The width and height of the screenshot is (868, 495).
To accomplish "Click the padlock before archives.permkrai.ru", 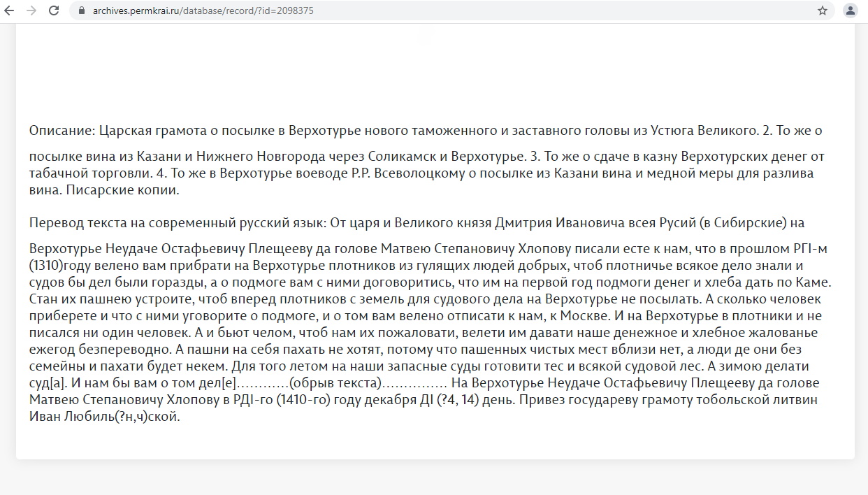I will click(x=82, y=10).
